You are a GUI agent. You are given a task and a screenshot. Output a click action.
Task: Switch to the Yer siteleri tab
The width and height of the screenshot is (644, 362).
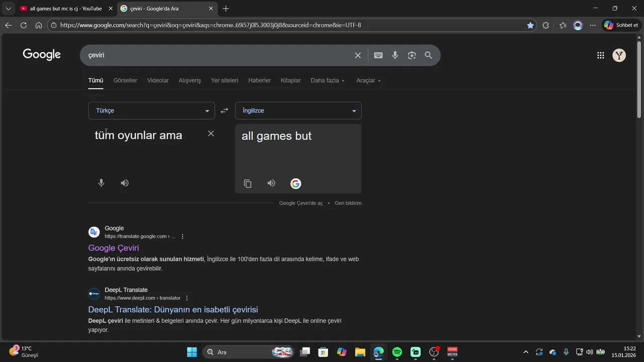coord(224,80)
